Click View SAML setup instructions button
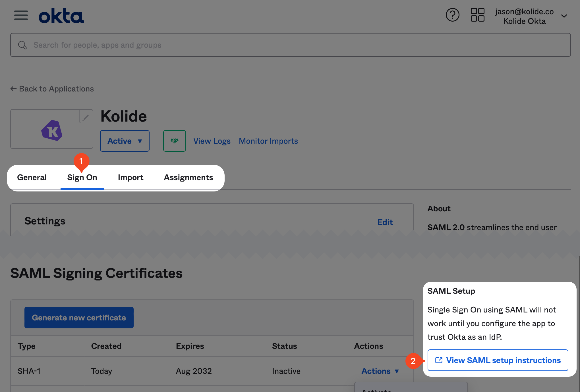580x392 pixels. pyautogui.click(x=498, y=360)
